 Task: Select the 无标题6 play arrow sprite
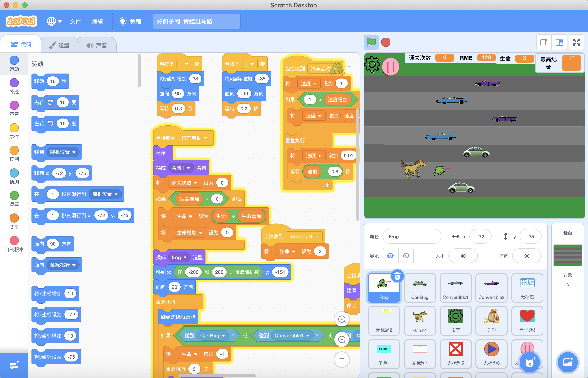coord(491,354)
